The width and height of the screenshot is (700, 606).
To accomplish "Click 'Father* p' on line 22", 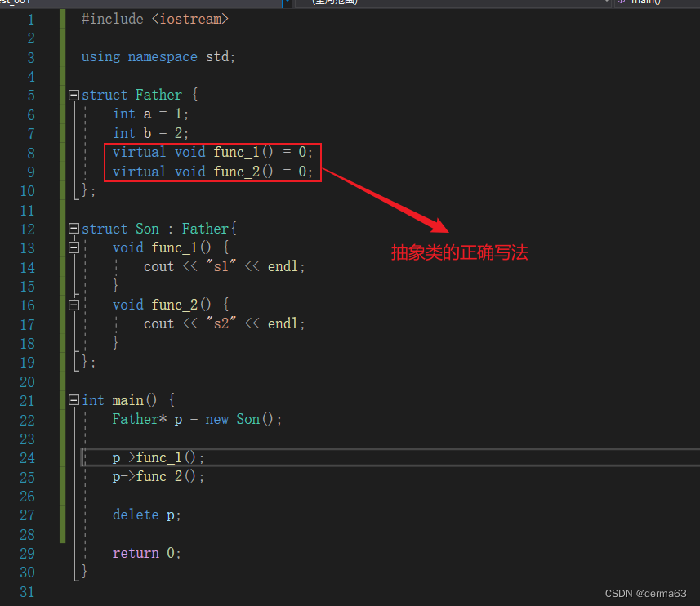I will [x=147, y=420].
